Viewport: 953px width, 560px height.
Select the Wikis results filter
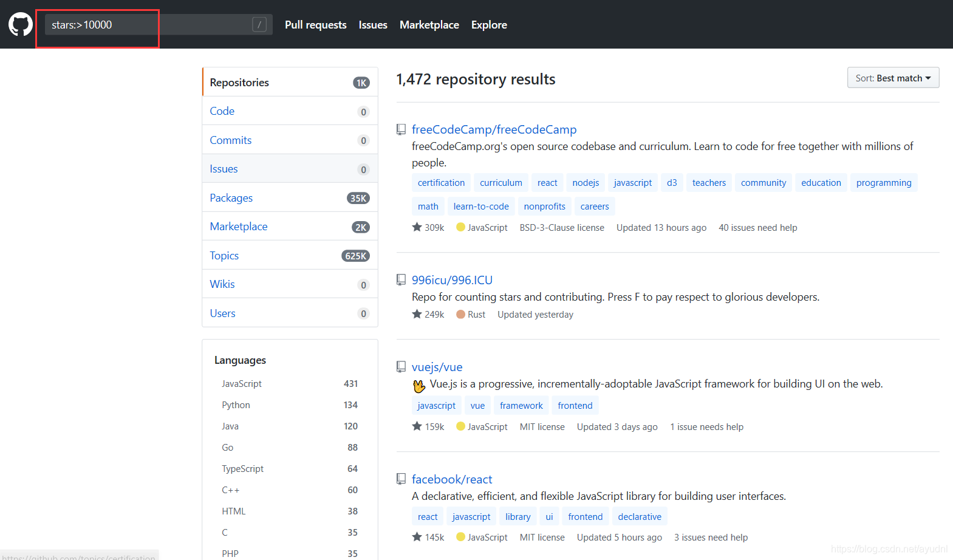[x=290, y=284]
